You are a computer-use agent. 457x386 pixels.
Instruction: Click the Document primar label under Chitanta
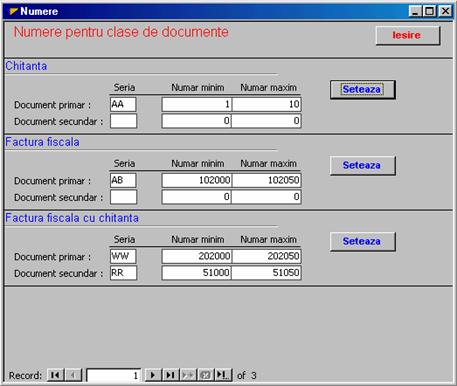coord(52,105)
